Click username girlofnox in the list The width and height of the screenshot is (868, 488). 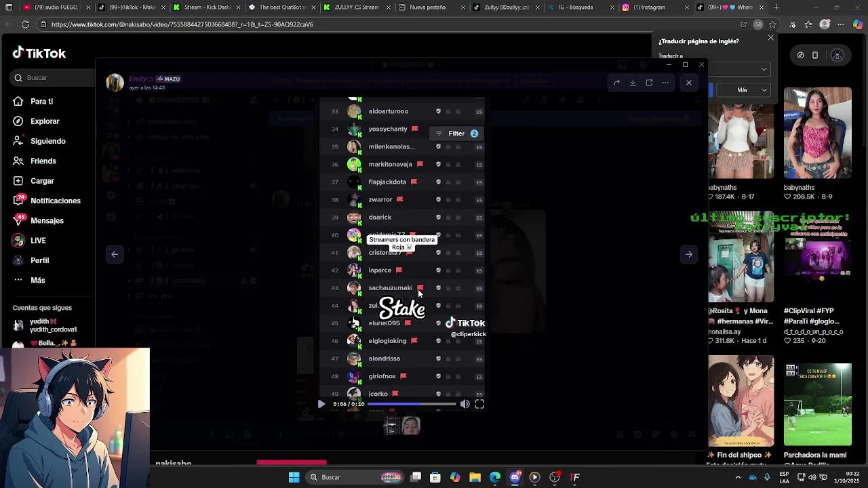(382, 376)
